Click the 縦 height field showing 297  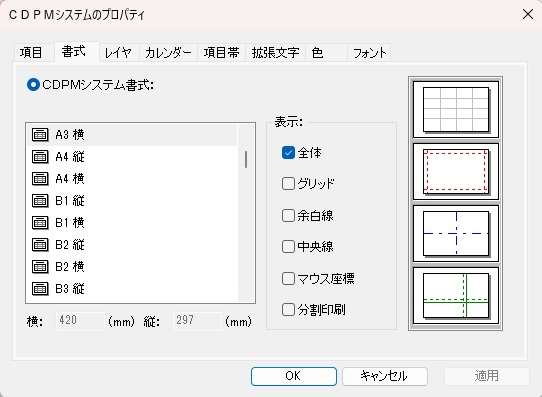tap(196, 320)
